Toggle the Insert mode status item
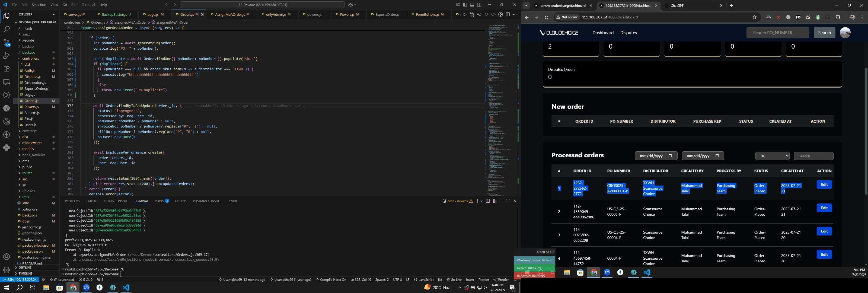The width and height of the screenshot is (868, 293). click(x=470, y=279)
